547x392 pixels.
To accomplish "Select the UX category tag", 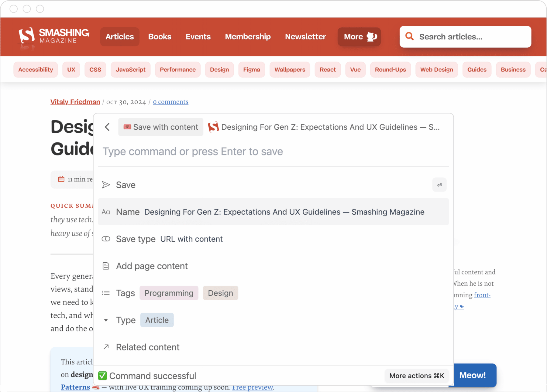I will point(71,70).
